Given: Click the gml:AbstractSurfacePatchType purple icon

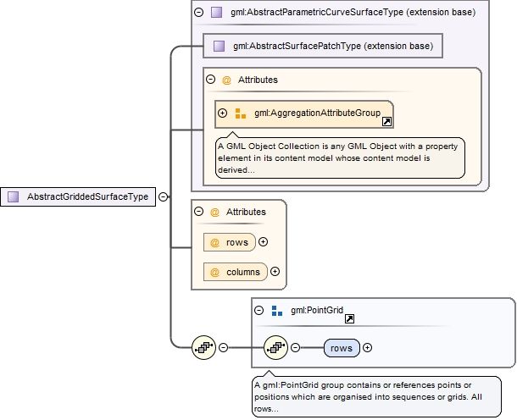Looking at the screenshot, I should [220, 46].
